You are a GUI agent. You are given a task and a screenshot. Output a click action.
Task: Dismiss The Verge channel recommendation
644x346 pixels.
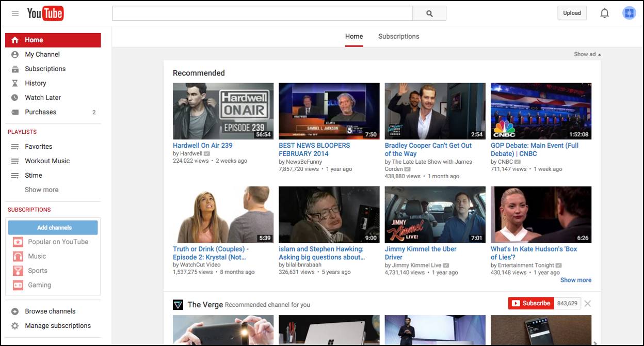[x=587, y=304]
